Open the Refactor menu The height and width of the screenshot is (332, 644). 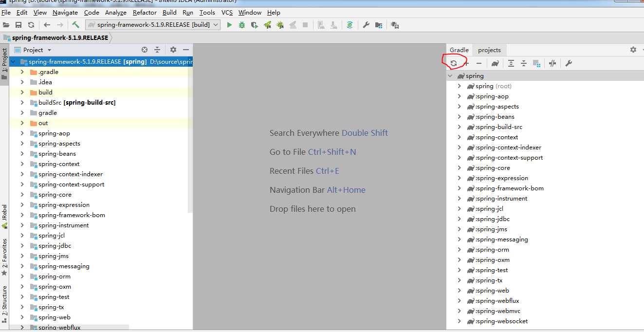pos(145,13)
